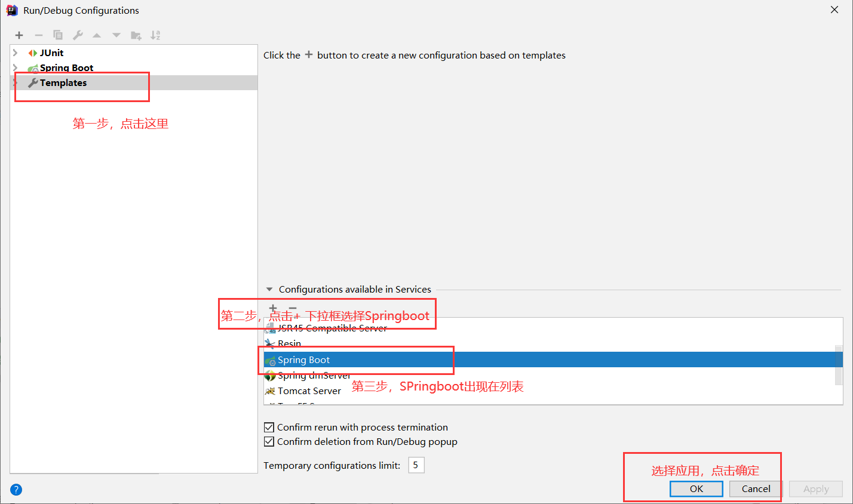
Task: Create a new configuration folder
Action: [136, 35]
